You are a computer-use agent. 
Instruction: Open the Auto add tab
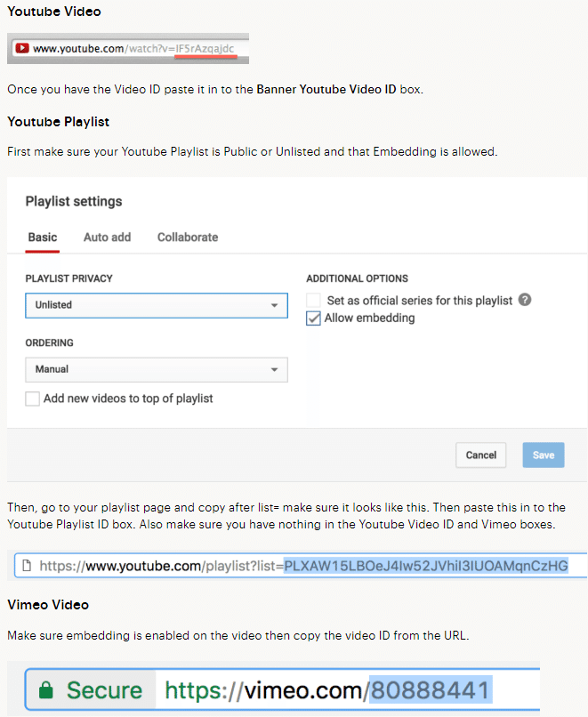coord(107,238)
